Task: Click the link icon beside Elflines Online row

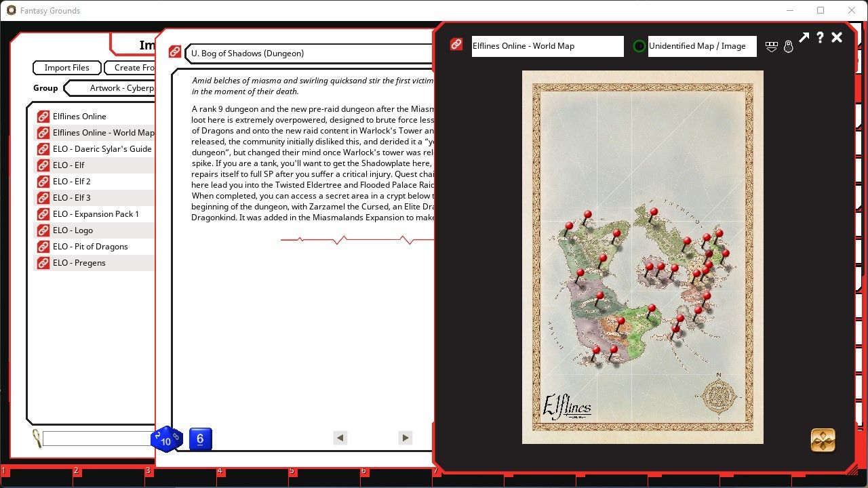Action: click(x=43, y=117)
